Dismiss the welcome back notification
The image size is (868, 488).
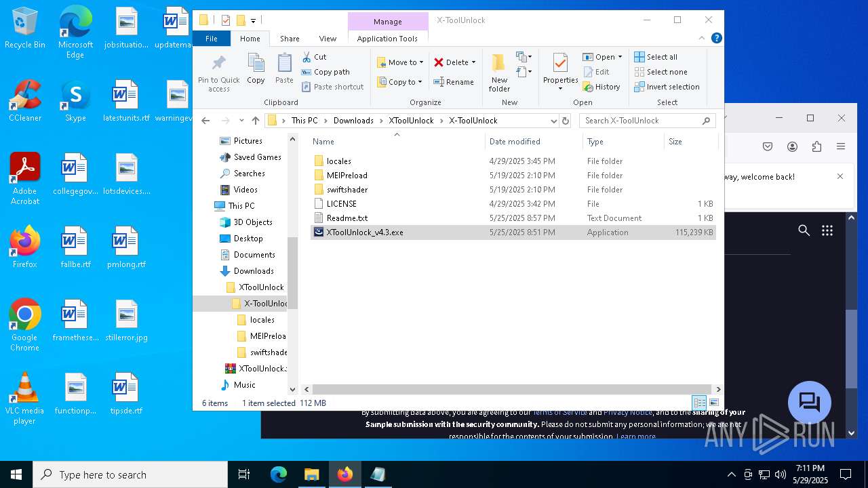click(840, 176)
